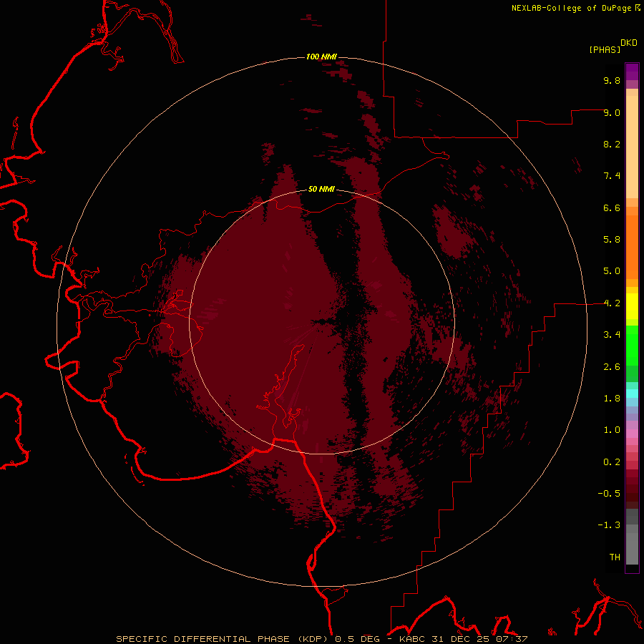Click the 7.4 scale value
Viewport: 644px width, 644px height.
pos(612,176)
